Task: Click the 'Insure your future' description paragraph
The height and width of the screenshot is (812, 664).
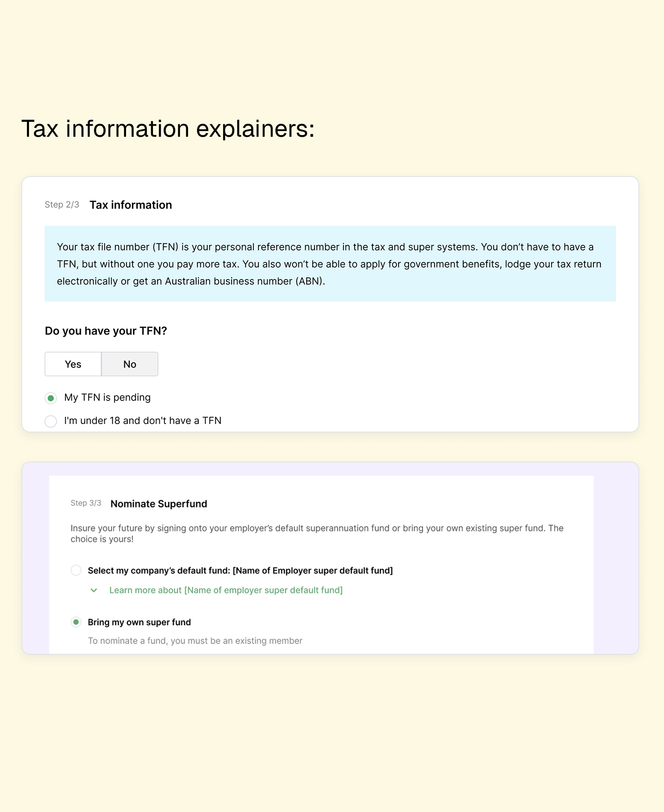Action: (317, 533)
